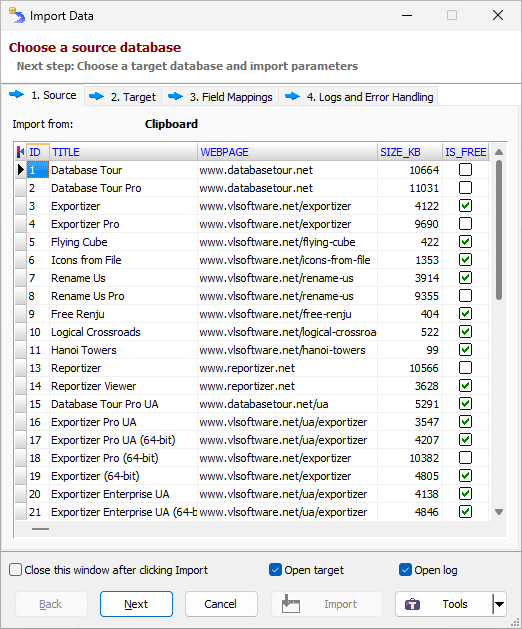Click scrollbar up arrow in data grid
This screenshot has width=522, height=629.
point(499,152)
